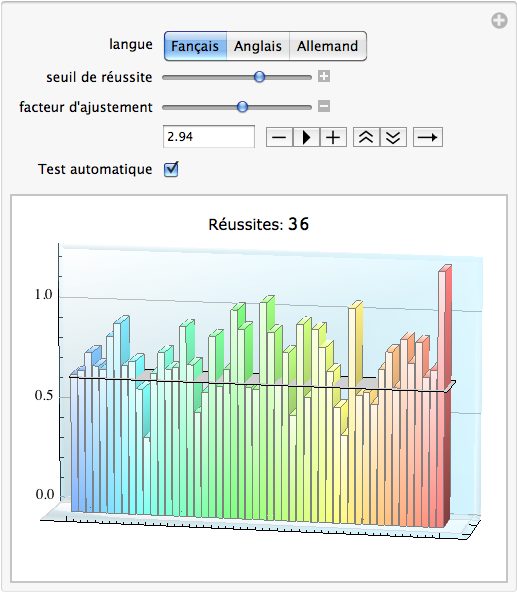Switch language to Anglais
The width and height of the screenshot is (517, 592).
click(x=258, y=46)
